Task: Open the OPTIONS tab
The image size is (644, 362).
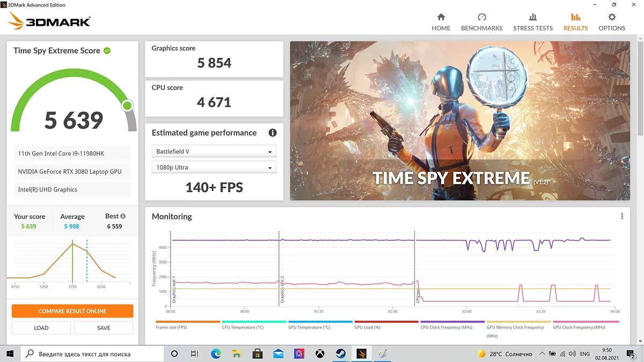Action: [612, 22]
